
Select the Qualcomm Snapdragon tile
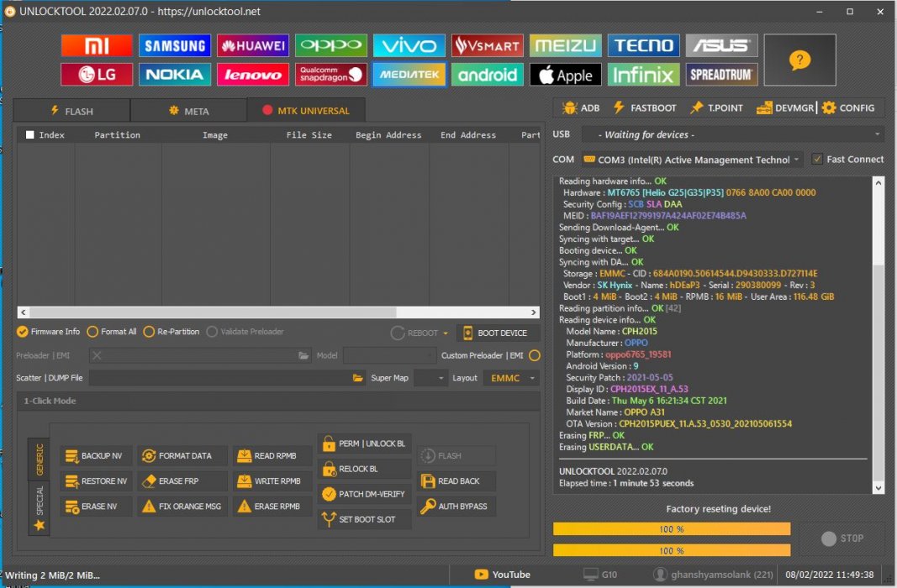(330, 74)
